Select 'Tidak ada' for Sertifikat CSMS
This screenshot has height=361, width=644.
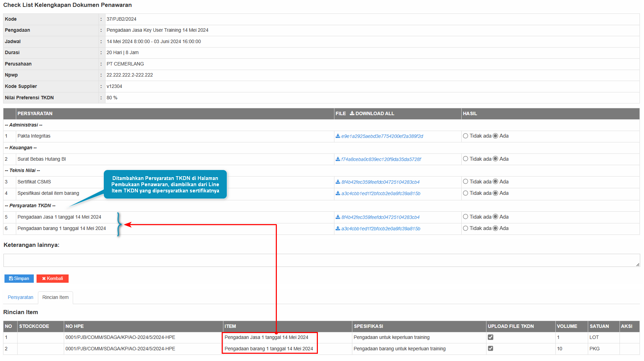tap(465, 182)
